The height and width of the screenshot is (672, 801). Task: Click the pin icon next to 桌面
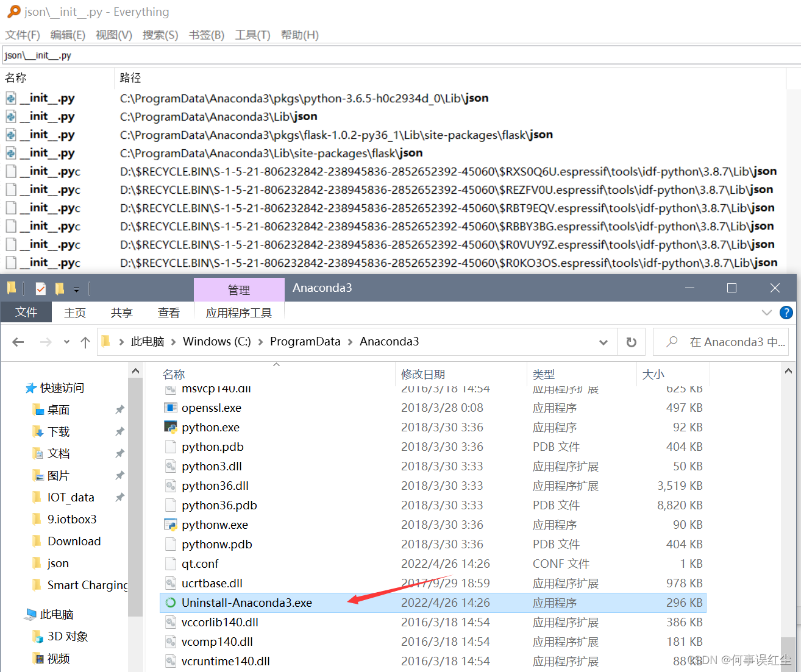coord(119,410)
